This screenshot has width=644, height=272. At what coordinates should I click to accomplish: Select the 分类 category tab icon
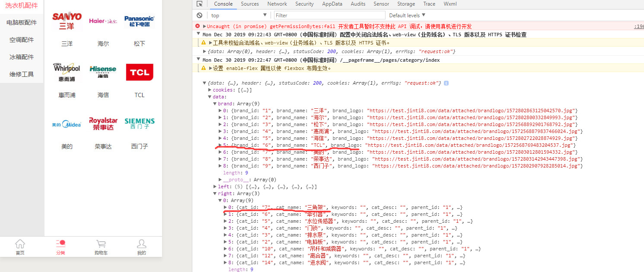click(61, 244)
